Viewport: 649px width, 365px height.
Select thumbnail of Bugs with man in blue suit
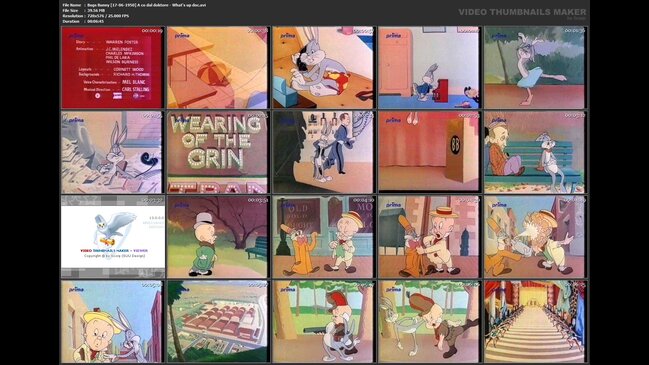pyautogui.click(x=323, y=152)
